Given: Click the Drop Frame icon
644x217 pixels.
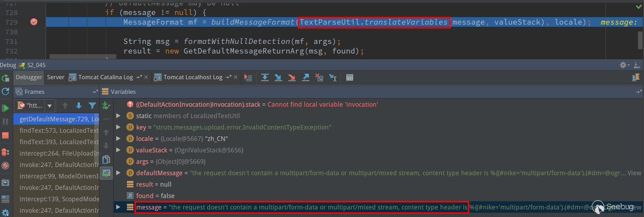Looking at the screenshot, I should [319, 77].
